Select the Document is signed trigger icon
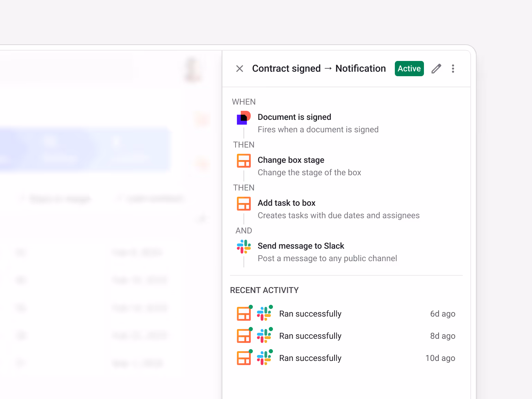532x399 pixels. pos(244,118)
